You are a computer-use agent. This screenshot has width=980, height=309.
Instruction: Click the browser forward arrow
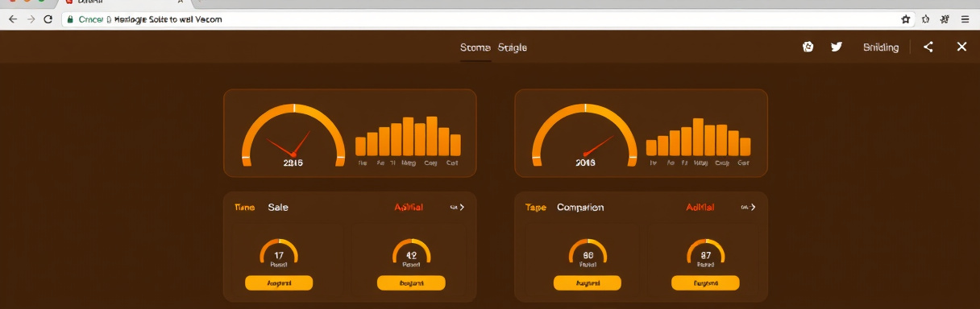(x=31, y=19)
